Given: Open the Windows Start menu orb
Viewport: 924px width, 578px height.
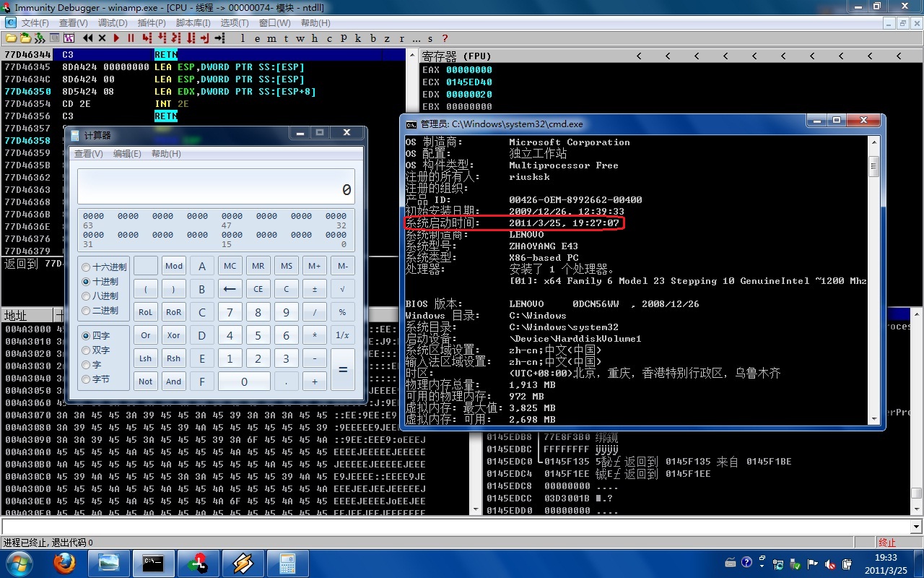Looking at the screenshot, I should (20, 563).
